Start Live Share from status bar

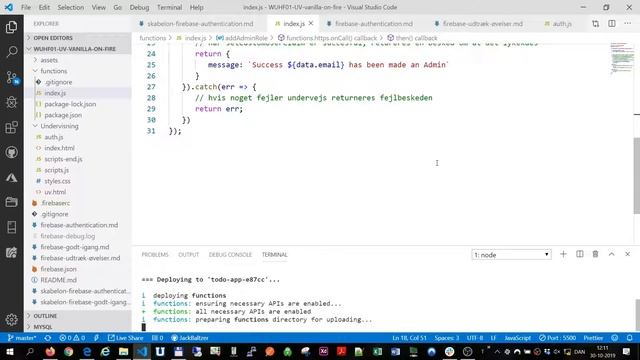point(125,338)
